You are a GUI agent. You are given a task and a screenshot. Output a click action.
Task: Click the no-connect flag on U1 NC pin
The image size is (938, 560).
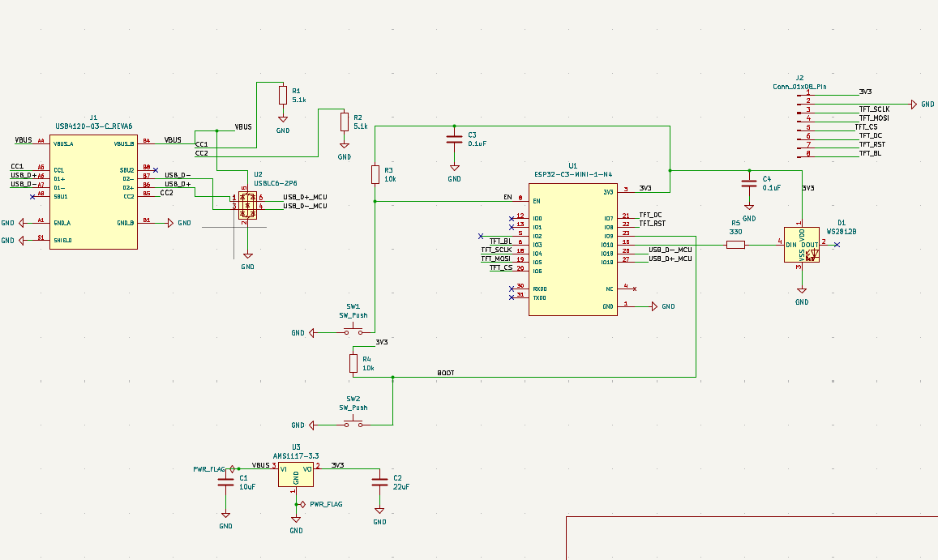635,289
